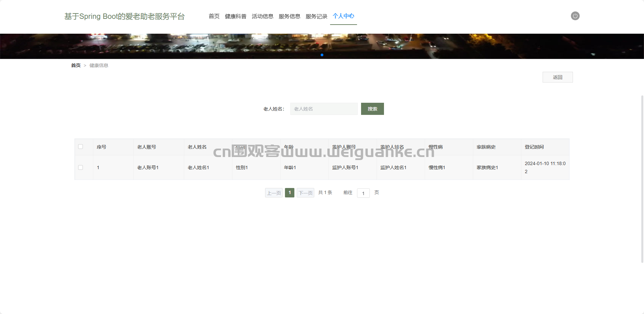644x314 pixels.
Task: Check the checkbox for row 1
Action: (x=80, y=167)
